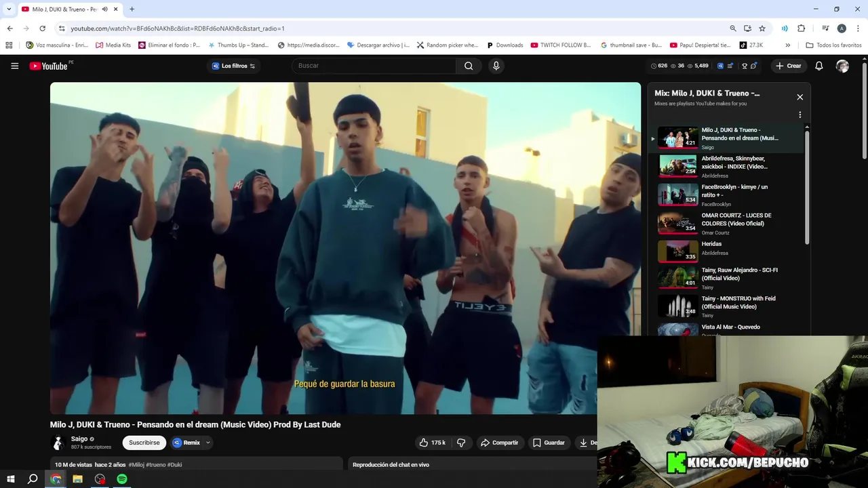Open the Los filtros dropdown
The height and width of the screenshot is (488, 868).
tap(234, 66)
